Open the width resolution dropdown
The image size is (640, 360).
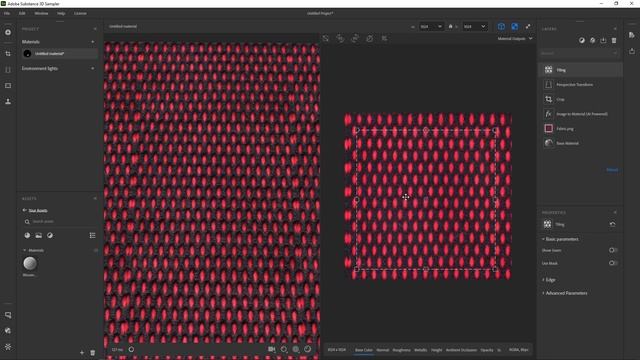click(431, 27)
